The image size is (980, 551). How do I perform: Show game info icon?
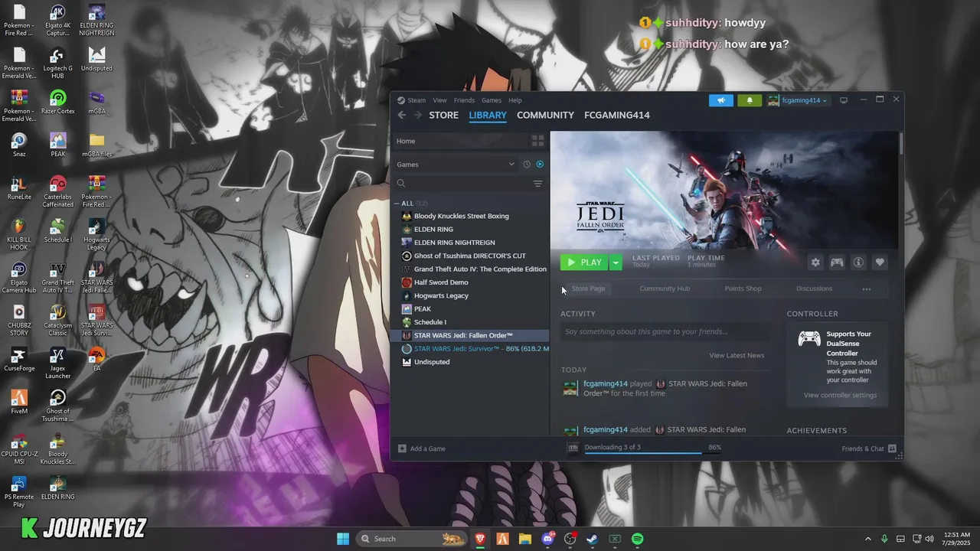click(858, 262)
